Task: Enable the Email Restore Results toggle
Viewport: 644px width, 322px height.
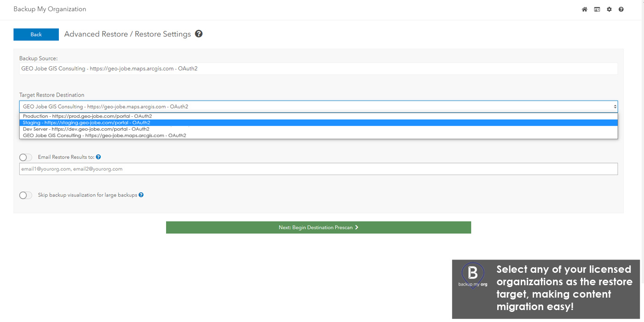Action: [x=26, y=157]
